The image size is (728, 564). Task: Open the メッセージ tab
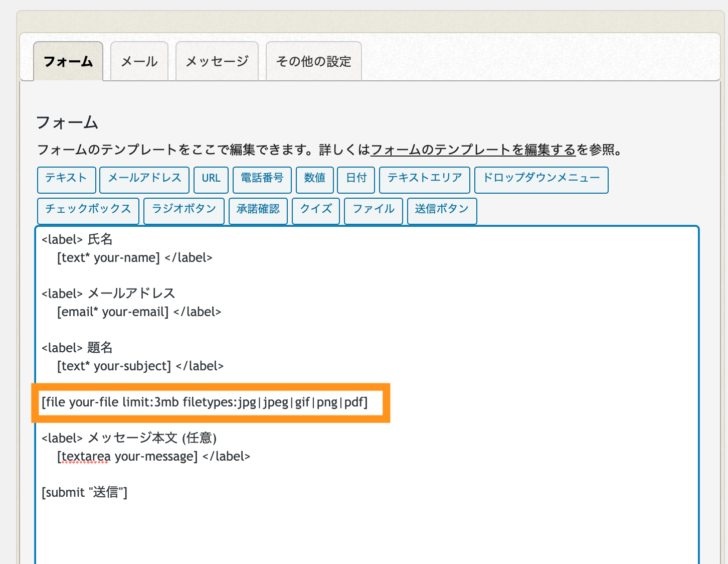click(x=217, y=61)
